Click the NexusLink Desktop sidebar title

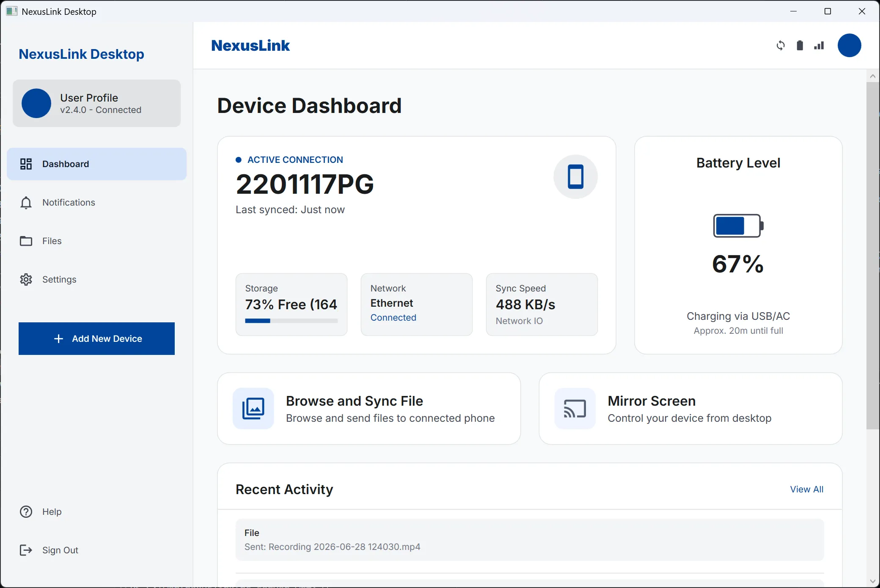point(81,54)
